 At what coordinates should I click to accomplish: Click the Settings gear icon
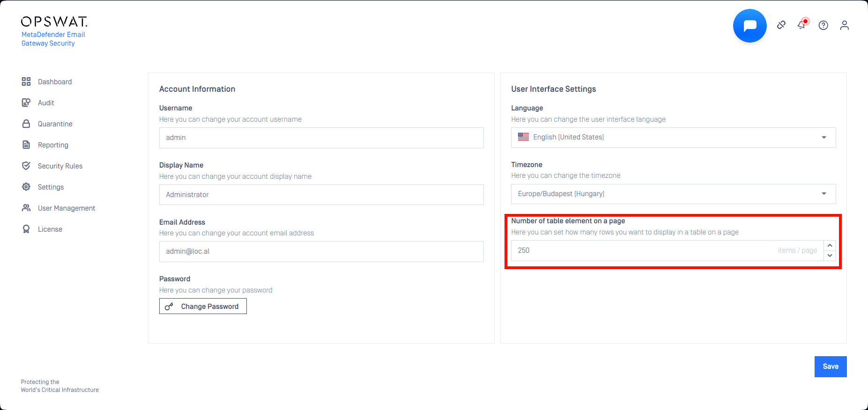pos(26,187)
